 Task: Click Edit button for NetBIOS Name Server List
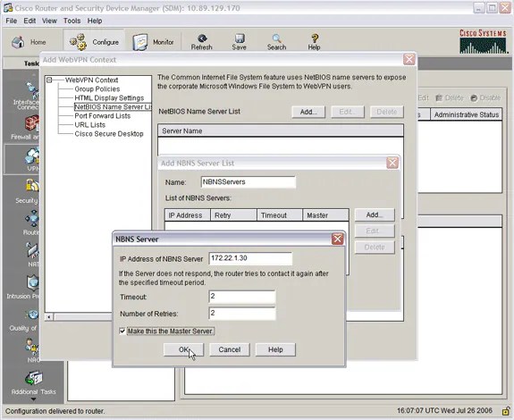(x=348, y=112)
